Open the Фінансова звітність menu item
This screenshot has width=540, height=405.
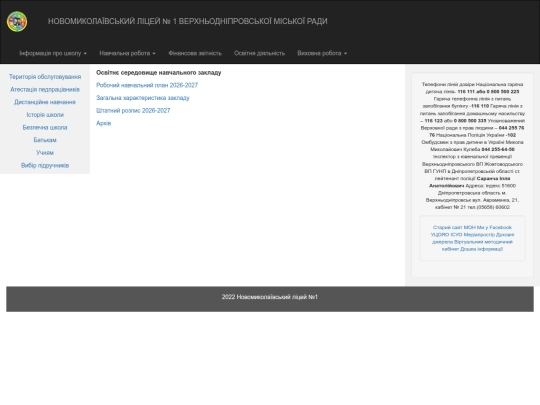[x=195, y=53]
